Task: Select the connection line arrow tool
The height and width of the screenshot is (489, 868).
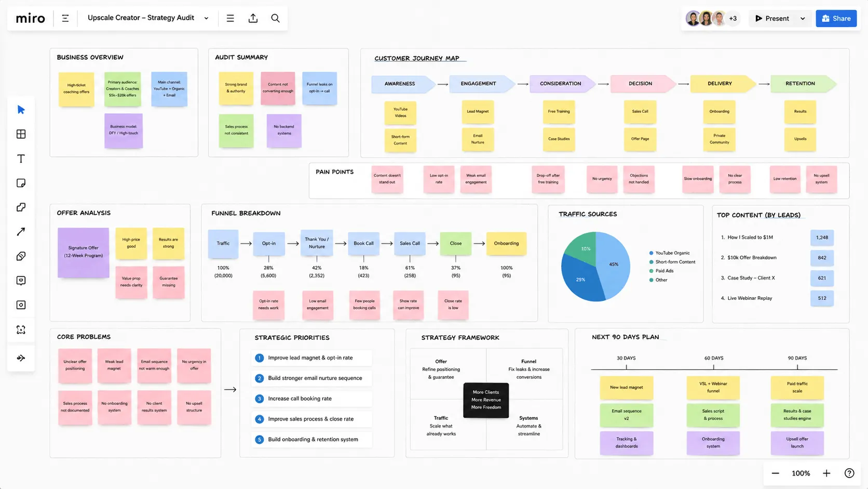Action: click(21, 232)
